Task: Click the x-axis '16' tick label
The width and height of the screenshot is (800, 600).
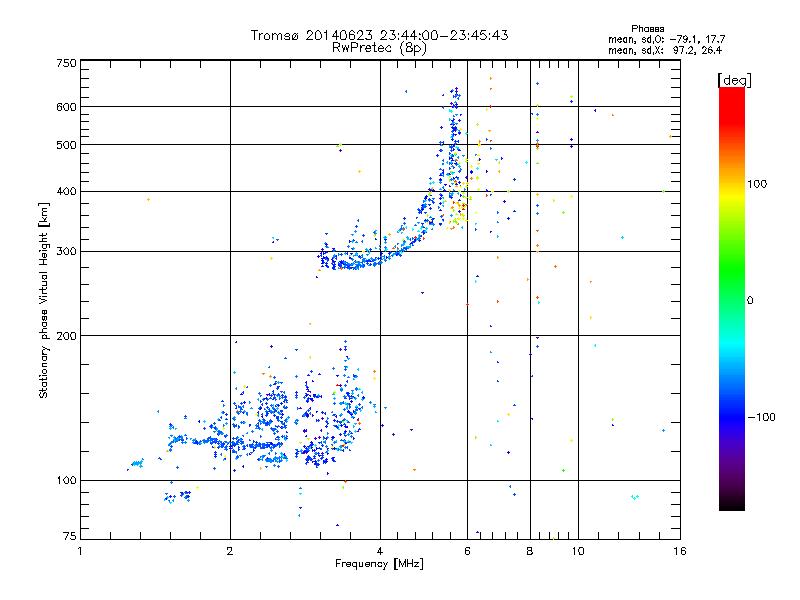Action: click(x=680, y=551)
